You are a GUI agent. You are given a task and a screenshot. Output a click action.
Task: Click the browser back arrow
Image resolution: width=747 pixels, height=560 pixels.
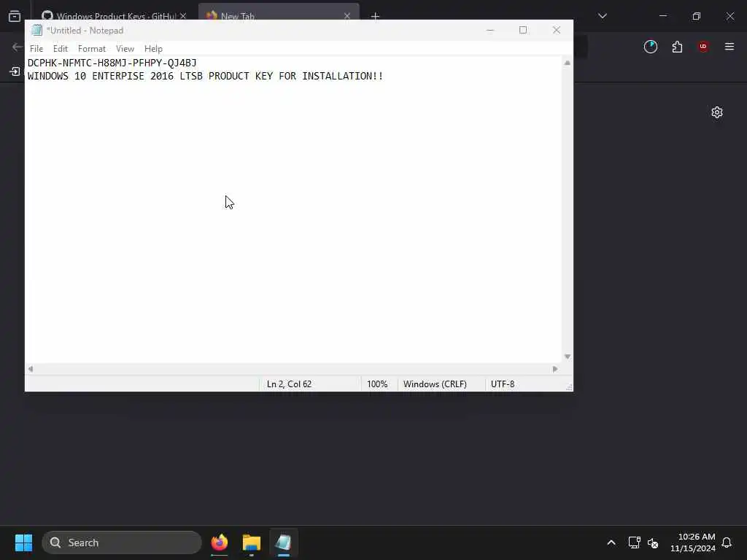[18, 47]
